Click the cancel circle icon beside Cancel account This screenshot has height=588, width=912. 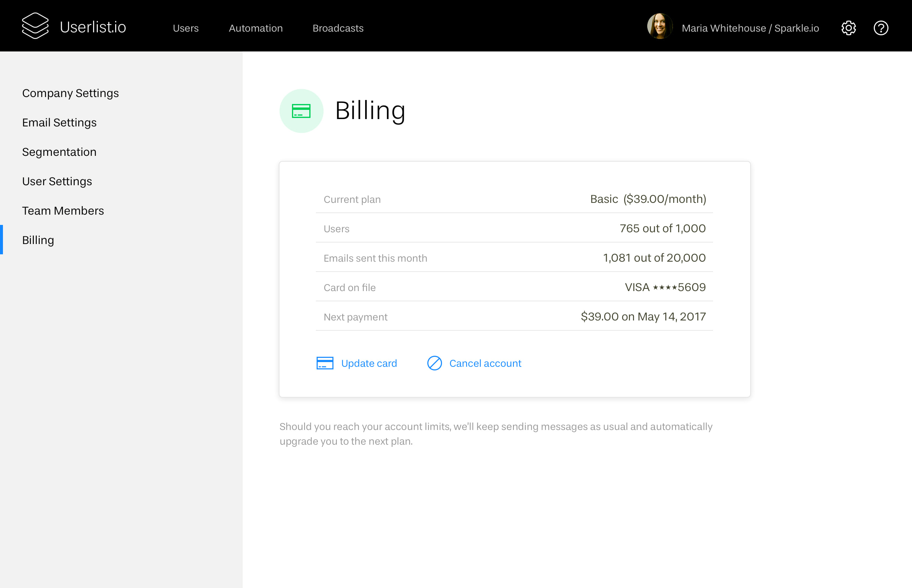434,363
